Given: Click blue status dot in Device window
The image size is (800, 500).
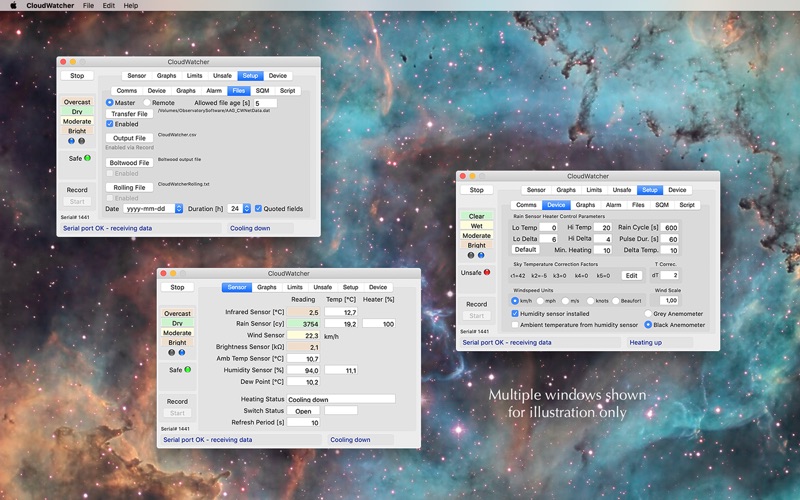Looking at the screenshot, I should point(481,255).
